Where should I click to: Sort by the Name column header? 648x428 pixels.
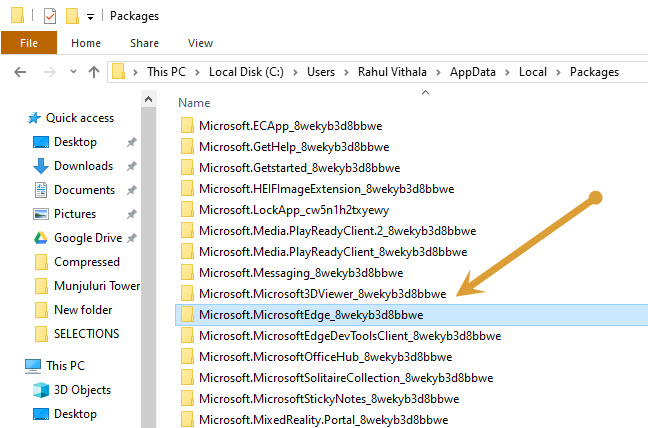coord(194,102)
